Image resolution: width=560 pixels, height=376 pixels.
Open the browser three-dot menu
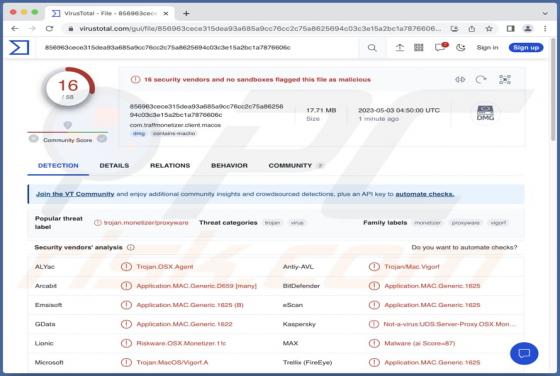point(545,29)
